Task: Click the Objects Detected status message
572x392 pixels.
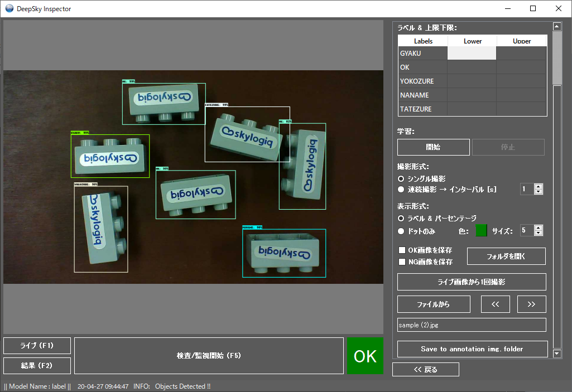Action: (x=183, y=386)
